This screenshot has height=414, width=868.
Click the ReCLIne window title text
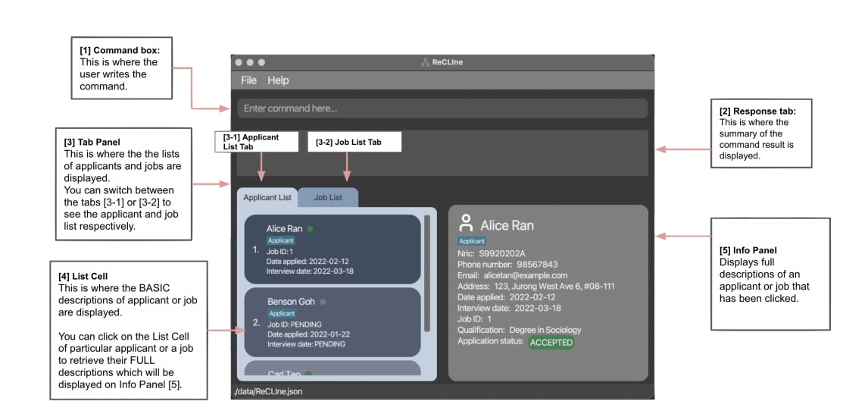[448, 63]
